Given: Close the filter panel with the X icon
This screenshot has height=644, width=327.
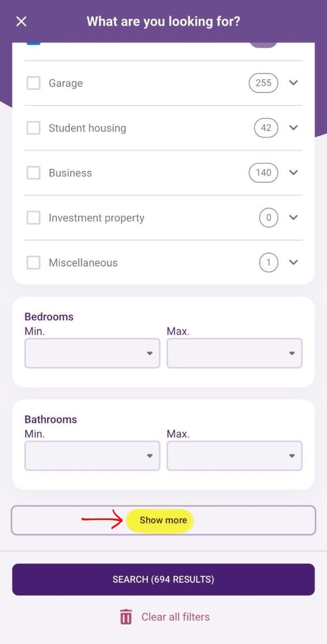Looking at the screenshot, I should (21, 21).
